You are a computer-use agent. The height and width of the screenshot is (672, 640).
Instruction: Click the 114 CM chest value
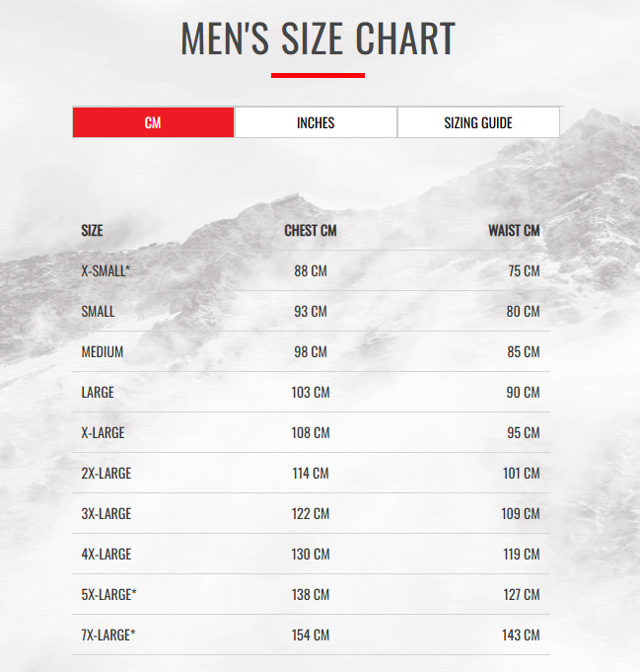click(311, 474)
